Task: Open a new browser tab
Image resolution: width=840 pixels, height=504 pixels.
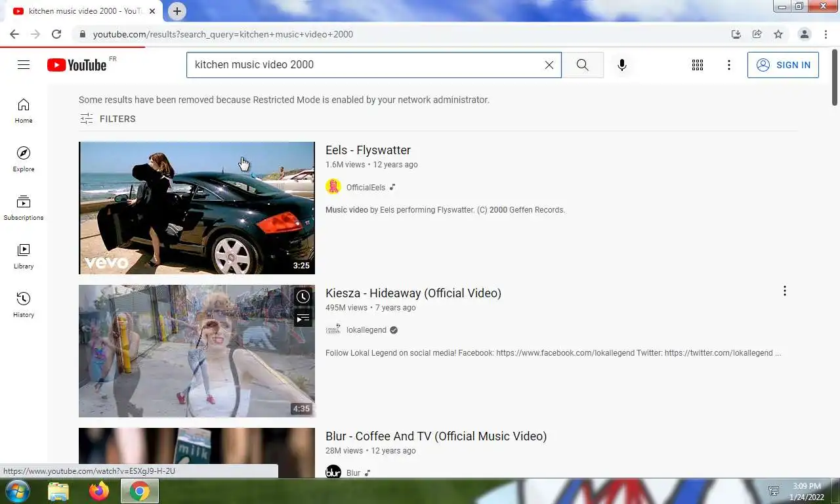Action: pos(177,11)
